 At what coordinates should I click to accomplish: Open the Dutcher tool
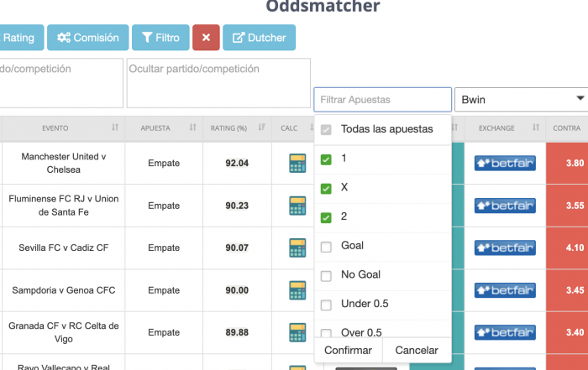(259, 38)
